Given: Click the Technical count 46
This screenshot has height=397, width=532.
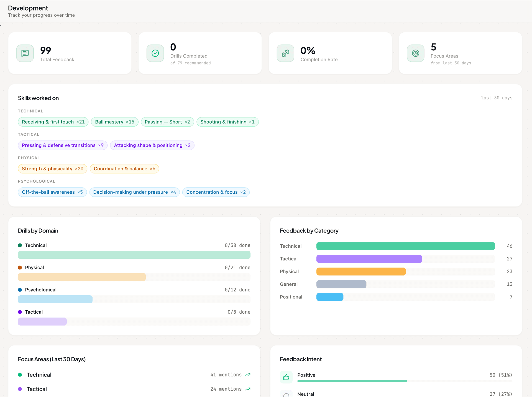Looking at the screenshot, I should [510, 246].
